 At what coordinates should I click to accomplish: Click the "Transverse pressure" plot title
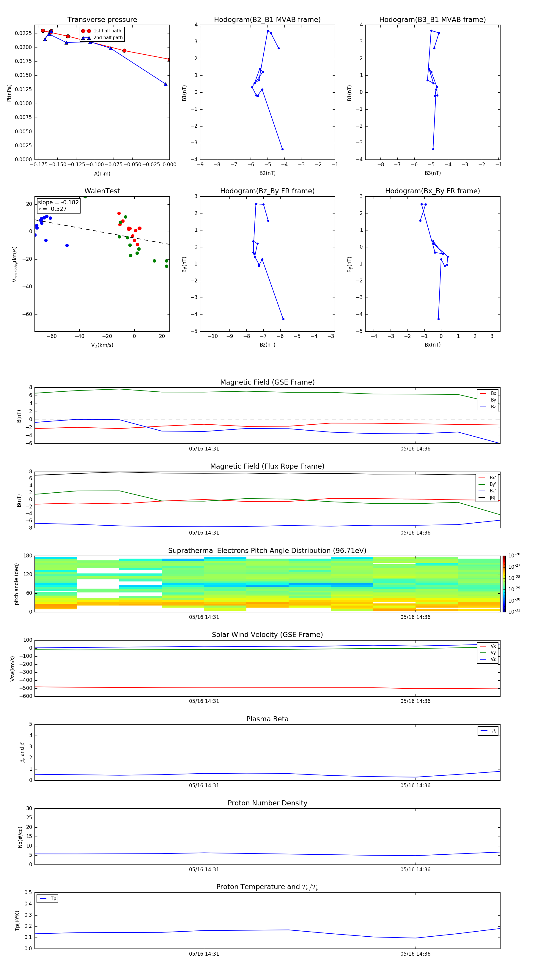(x=102, y=20)
